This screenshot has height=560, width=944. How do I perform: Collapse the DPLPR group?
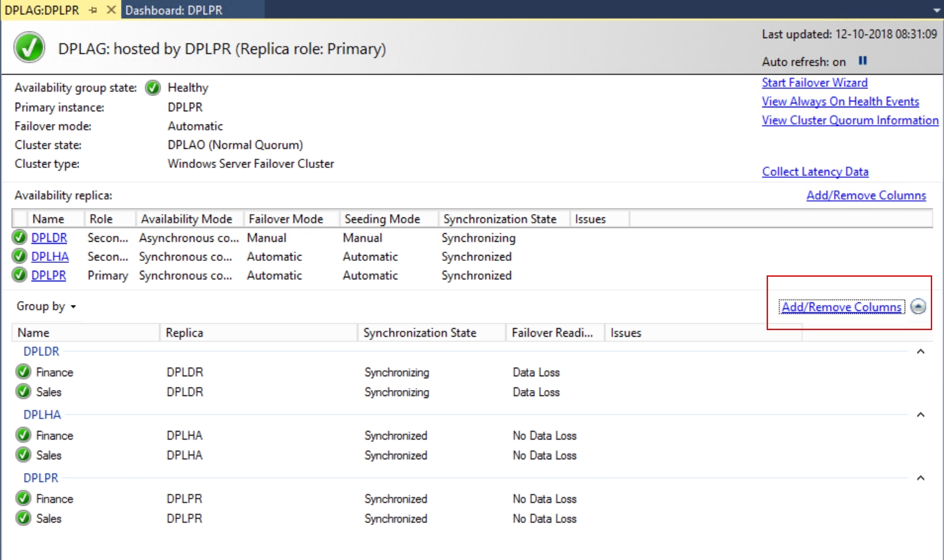(x=921, y=478)
